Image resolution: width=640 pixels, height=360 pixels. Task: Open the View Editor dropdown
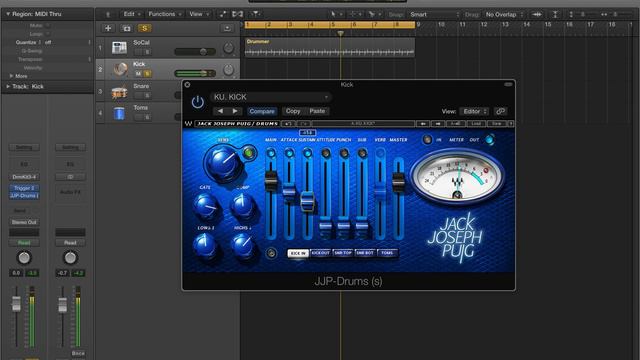(474, 111)
